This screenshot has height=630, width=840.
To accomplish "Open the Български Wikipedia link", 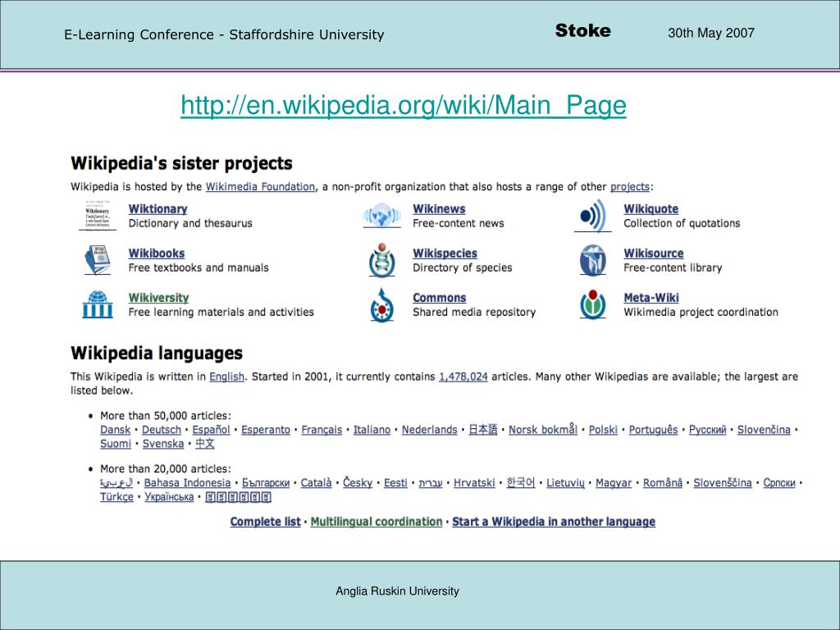I will pyautogui.click(x=266, y=482).
